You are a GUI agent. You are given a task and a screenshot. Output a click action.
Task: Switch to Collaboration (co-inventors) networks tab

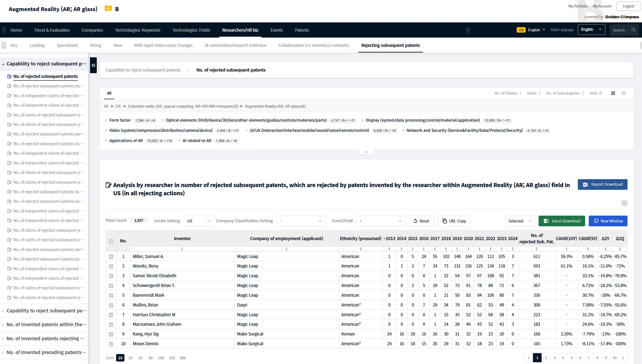(x=313, y=45)
